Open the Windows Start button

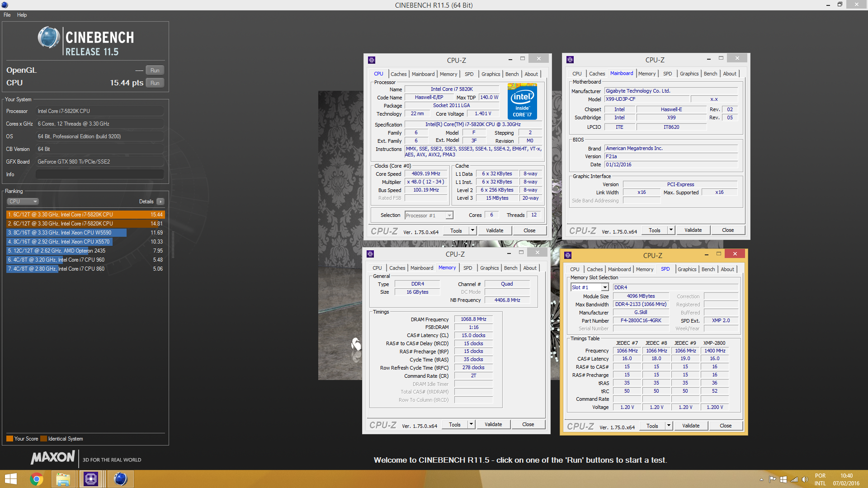11,479
